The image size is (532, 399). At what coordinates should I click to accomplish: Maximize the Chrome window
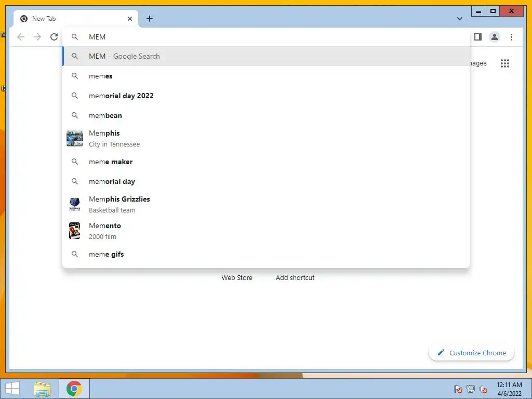click(x=493, y=11)
